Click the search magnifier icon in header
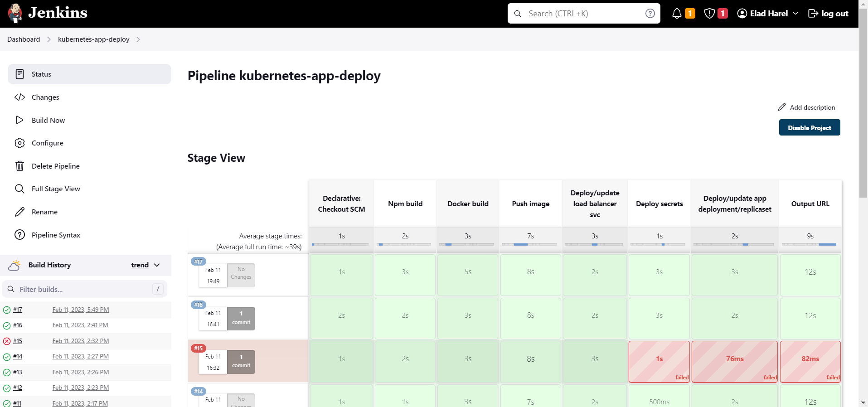Screen dimensions: 868x407 pyautogui.click(x=518, y=14)
